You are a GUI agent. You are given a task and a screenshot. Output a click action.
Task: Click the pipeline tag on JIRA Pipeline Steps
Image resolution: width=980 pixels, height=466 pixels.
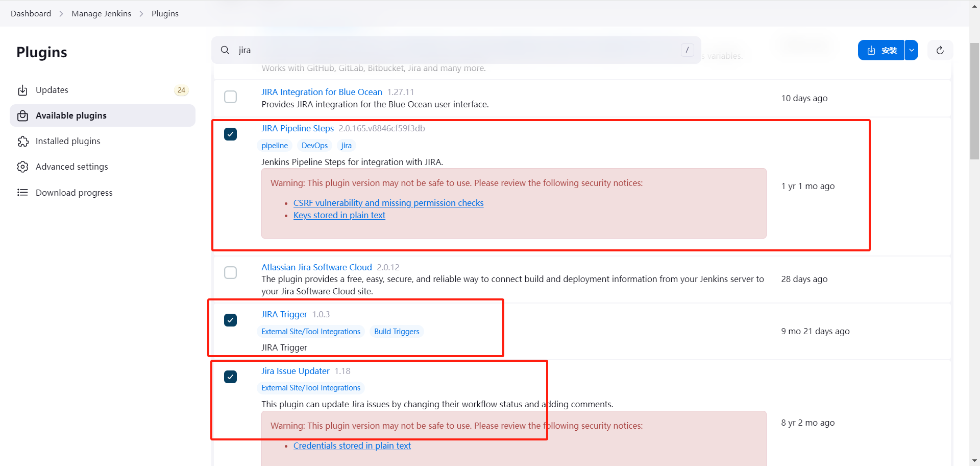[x=275, y=146]
